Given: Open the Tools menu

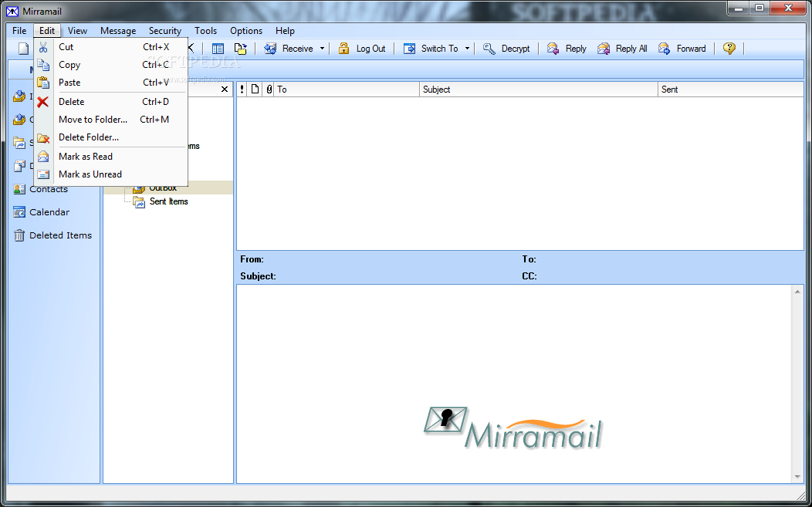Looking at the screenshot, I should pos(205,31).
